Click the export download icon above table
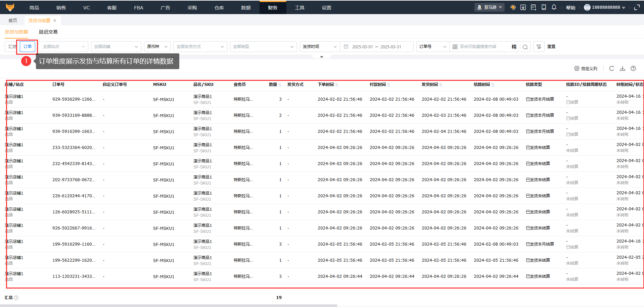644x307 pixels. [623, 68]
